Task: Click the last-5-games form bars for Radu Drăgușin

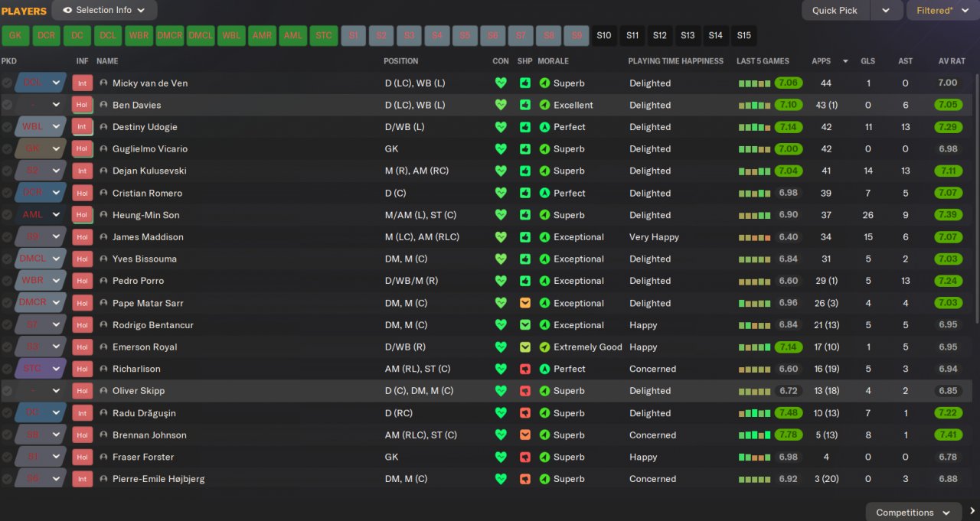Action: (x=754, y=413)
